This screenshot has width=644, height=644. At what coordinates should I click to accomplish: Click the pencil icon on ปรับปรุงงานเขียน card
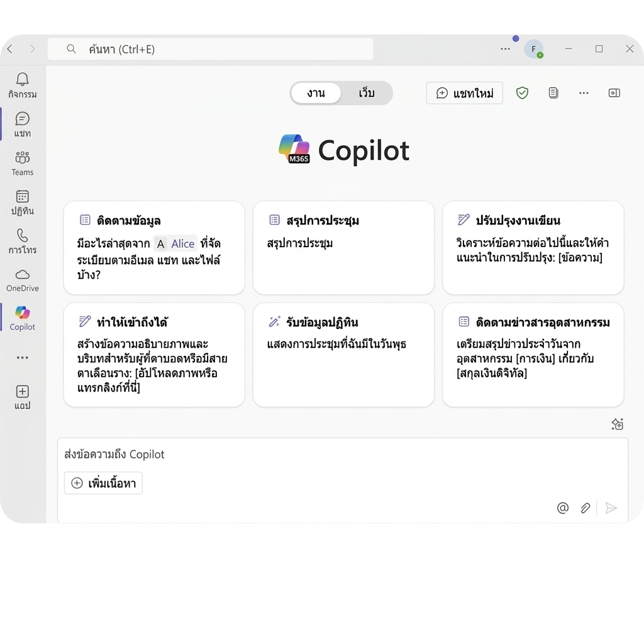click(464, 219)
